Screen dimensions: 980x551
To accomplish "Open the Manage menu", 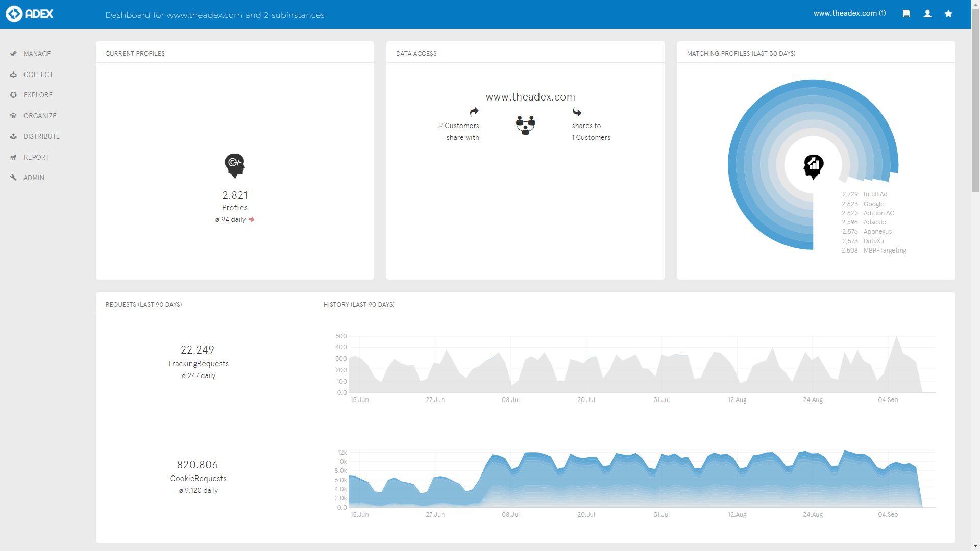I will [x=37, y=54].
